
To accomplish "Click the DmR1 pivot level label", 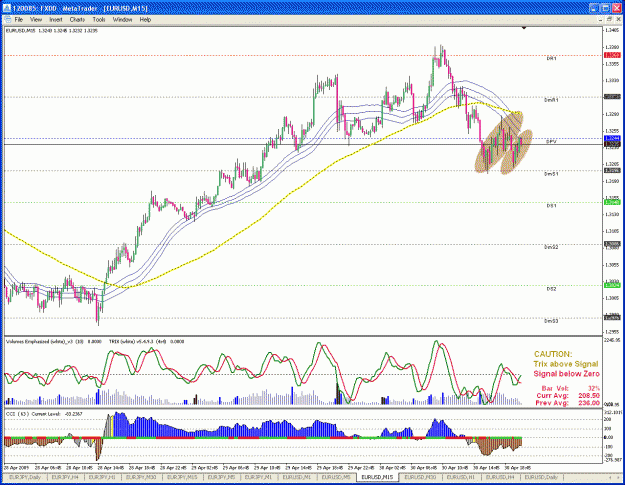I will tap(551, 100).
